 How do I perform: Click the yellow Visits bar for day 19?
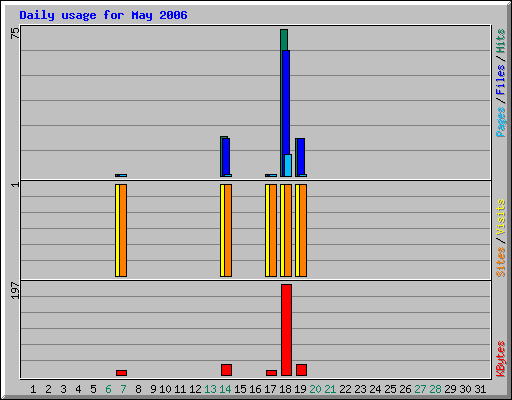click(297, 230)
